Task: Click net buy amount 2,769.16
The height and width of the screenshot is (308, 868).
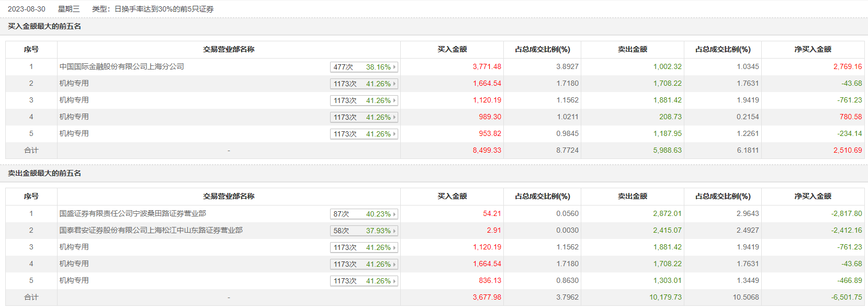Action: click(847, 66)
